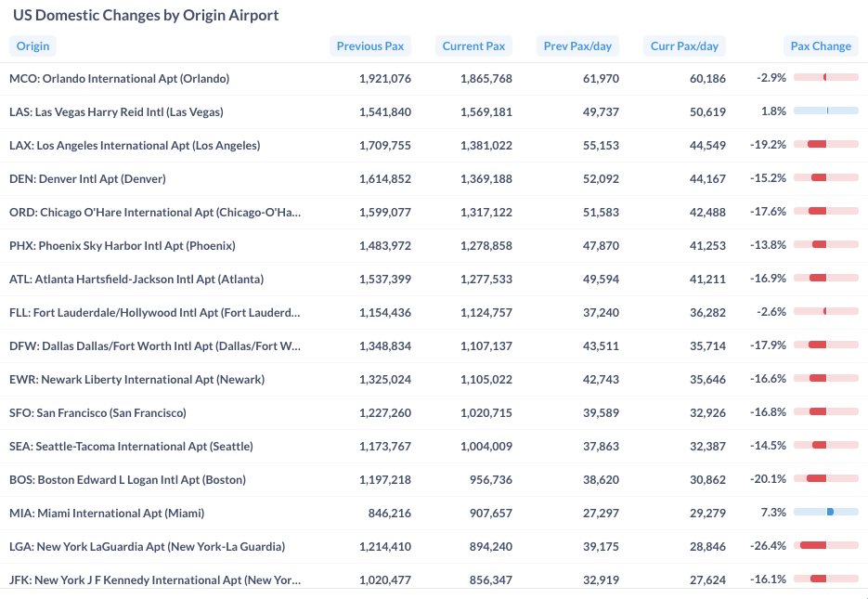Click ATL's Current Pax value 1,277,533

pyautogui.click(x=486, y=280)
